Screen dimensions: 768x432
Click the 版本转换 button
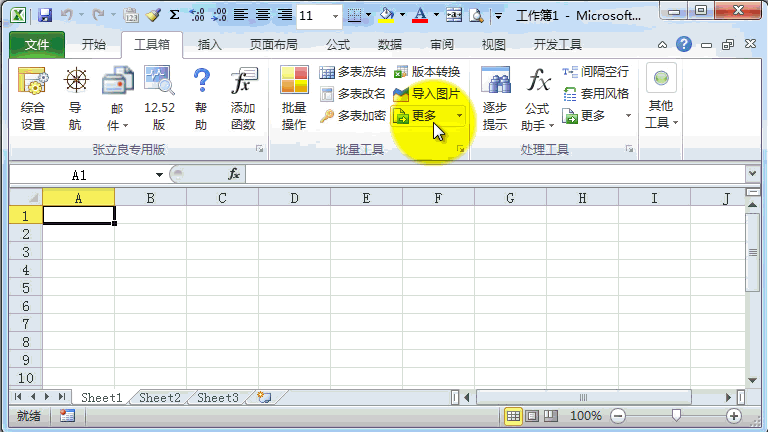coord(427,72)
